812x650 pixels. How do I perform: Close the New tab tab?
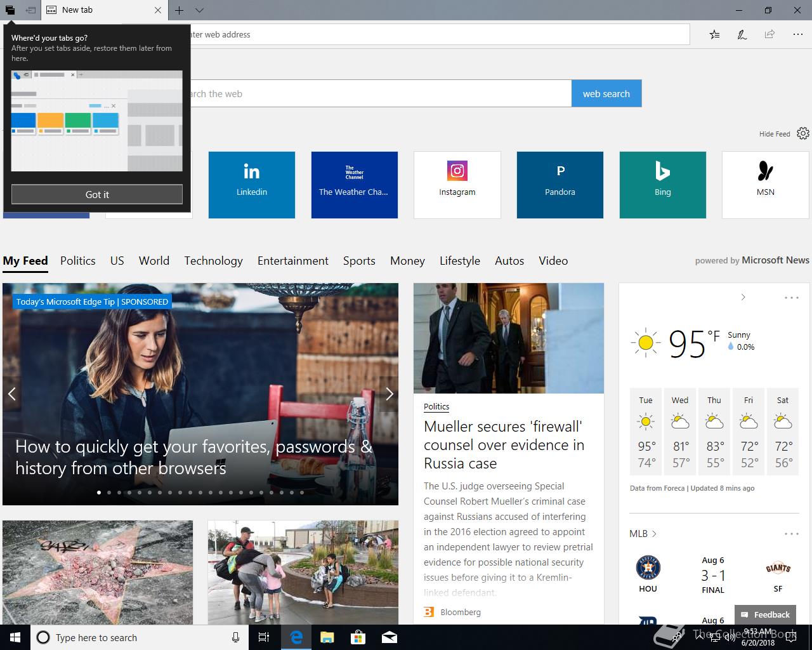coord(158,10)
